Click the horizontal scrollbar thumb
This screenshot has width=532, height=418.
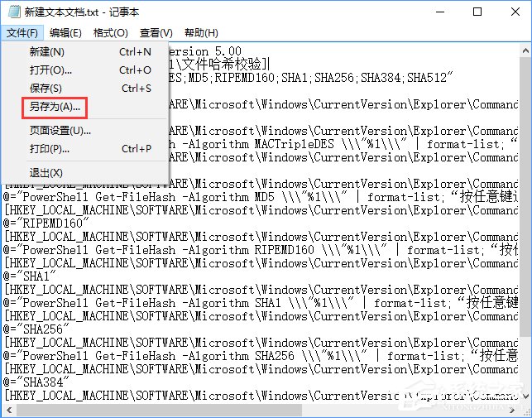pos(159,411)
